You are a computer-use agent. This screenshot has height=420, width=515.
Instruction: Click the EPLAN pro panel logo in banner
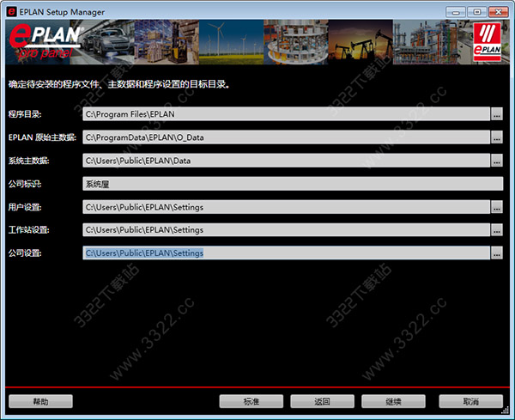45,42
